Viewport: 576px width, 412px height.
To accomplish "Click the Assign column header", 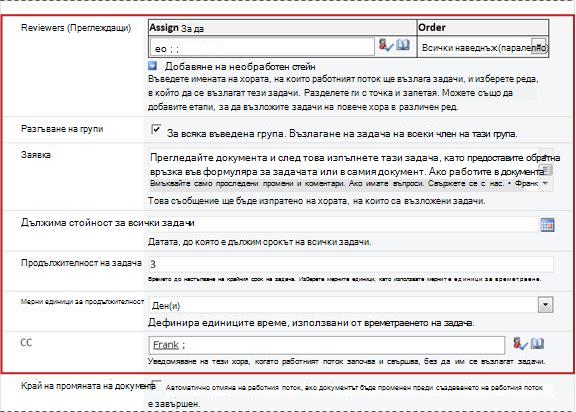I will [282, 28].
